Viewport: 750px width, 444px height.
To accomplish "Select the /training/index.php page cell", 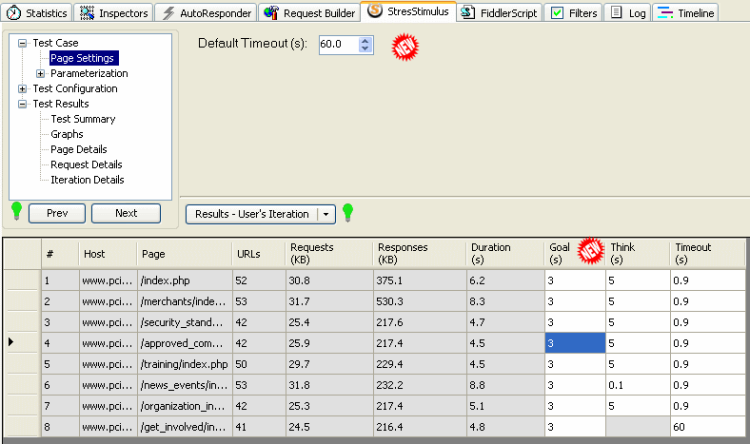I will click(185, 365).
